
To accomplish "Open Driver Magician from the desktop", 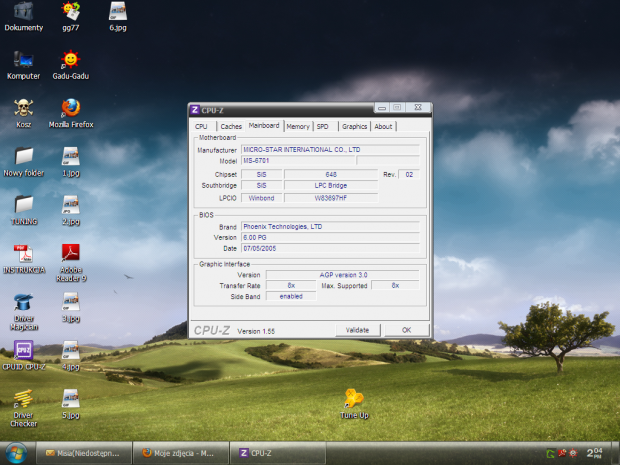I will pos(23,302).
